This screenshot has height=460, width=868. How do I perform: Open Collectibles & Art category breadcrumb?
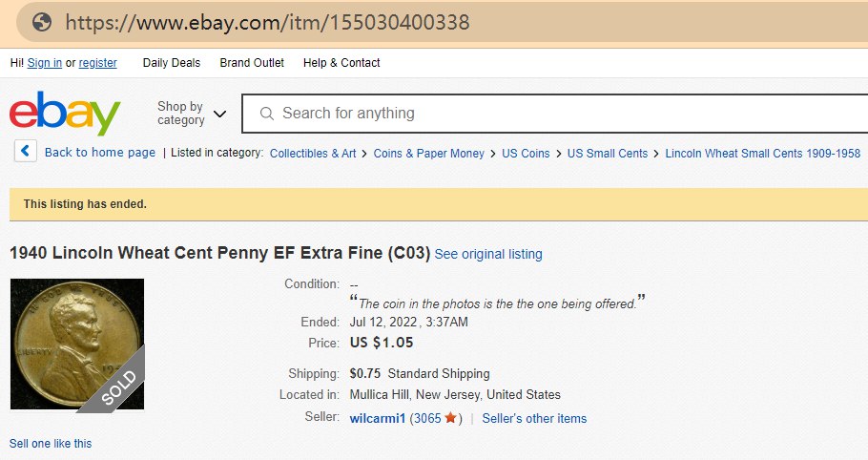point(313,153)
